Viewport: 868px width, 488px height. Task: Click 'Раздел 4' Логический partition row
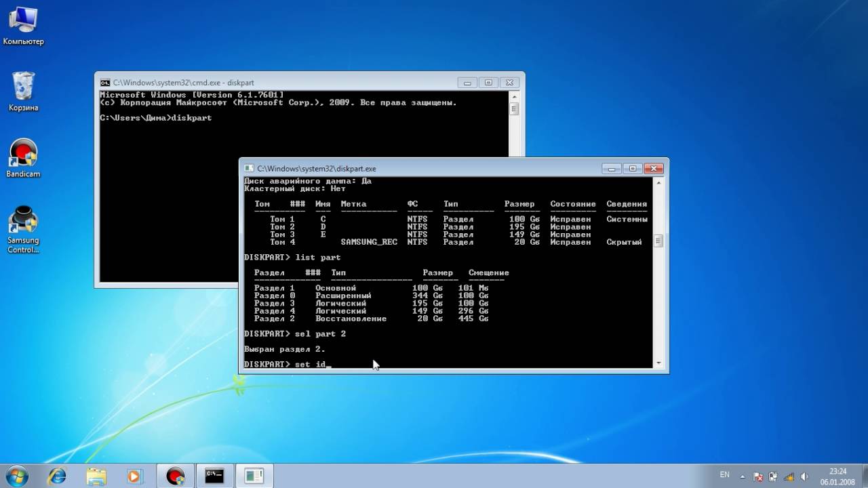(372, 311)
